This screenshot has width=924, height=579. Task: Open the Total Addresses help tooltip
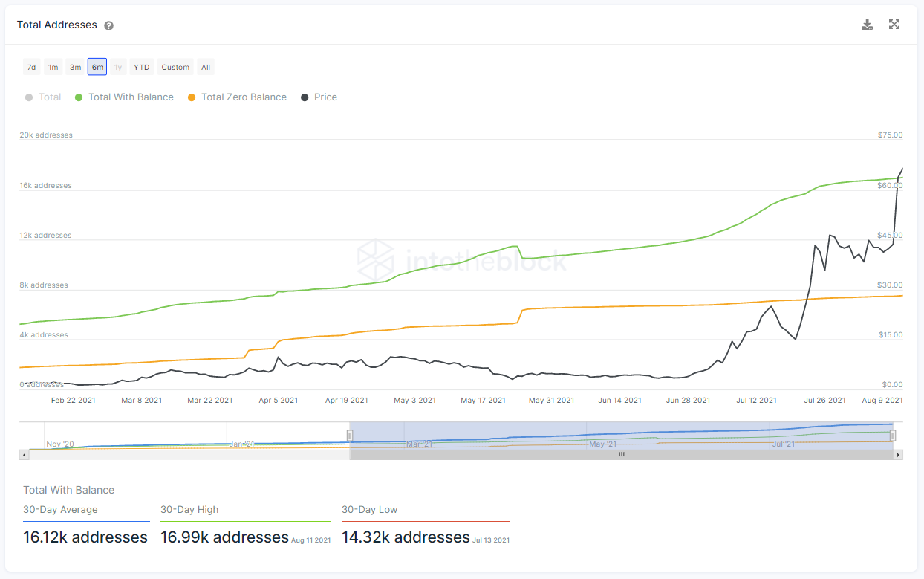(108, 25)
